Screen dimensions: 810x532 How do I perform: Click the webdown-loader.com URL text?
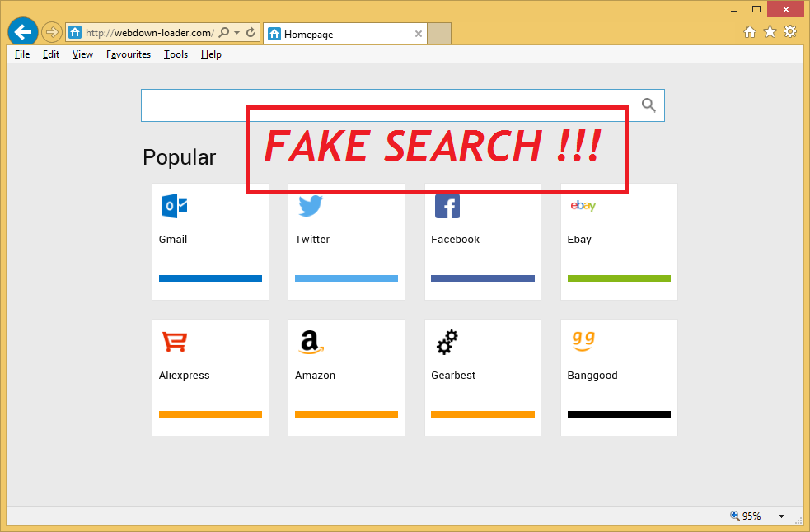pyautogui.click(x=150, y=33)
